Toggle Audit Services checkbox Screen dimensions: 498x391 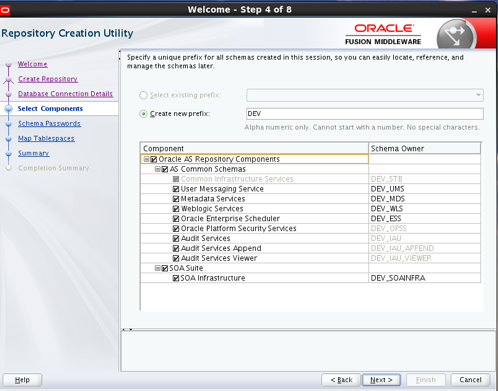click(176, 239)
